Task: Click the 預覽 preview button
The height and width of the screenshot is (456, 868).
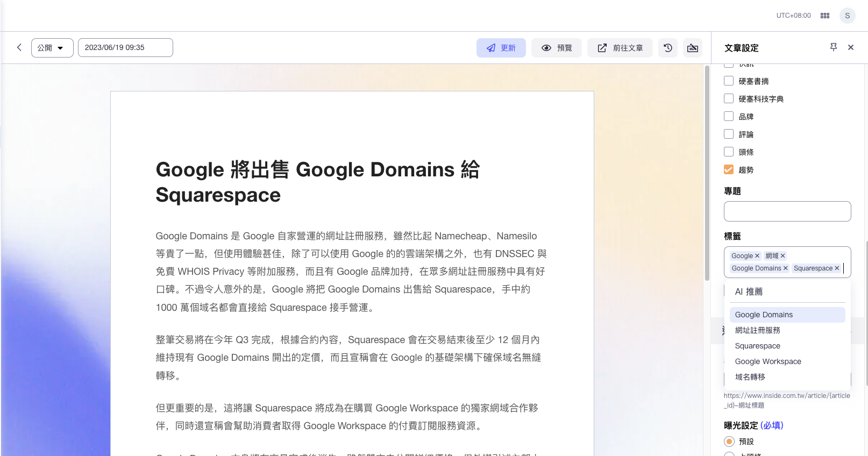Action: pos(556,48)
